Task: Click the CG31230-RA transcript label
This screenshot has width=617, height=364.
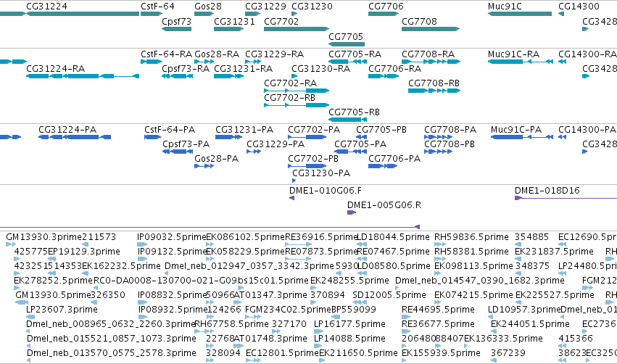Action: click(x=320, y=68)
